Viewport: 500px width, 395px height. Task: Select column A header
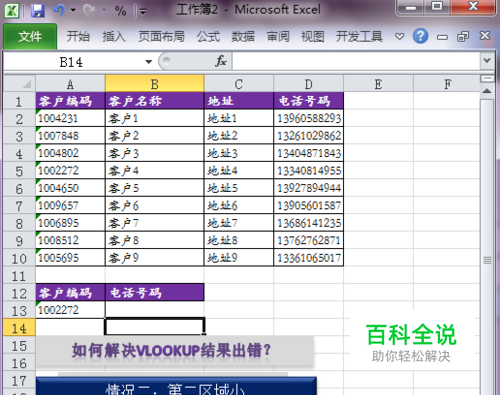[70, 84]
